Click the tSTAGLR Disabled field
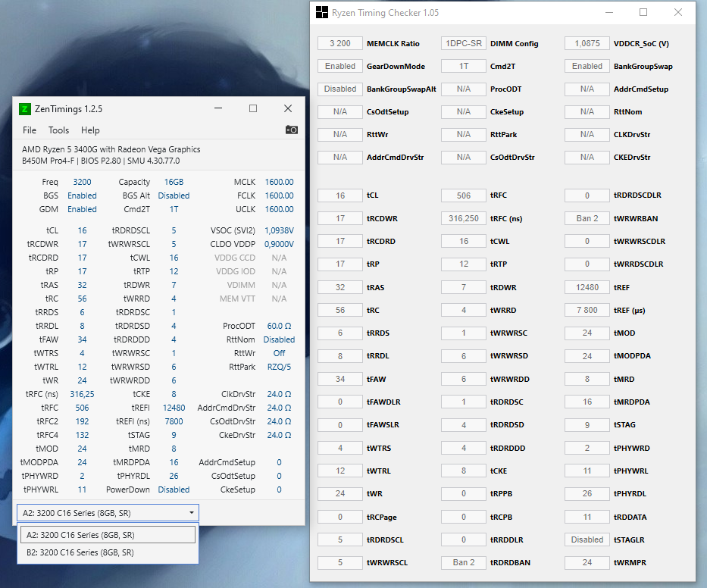This screenshot has width=707, height=588. tap(587, 540)
